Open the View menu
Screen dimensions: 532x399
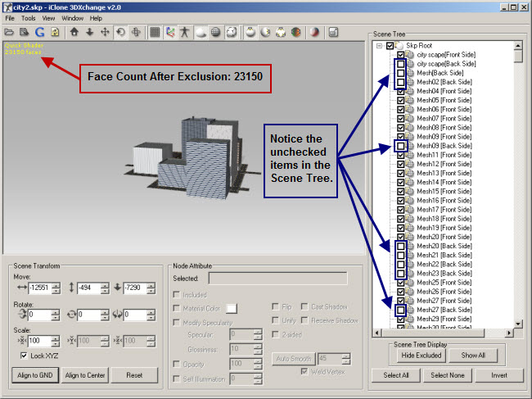pos(48,18)
